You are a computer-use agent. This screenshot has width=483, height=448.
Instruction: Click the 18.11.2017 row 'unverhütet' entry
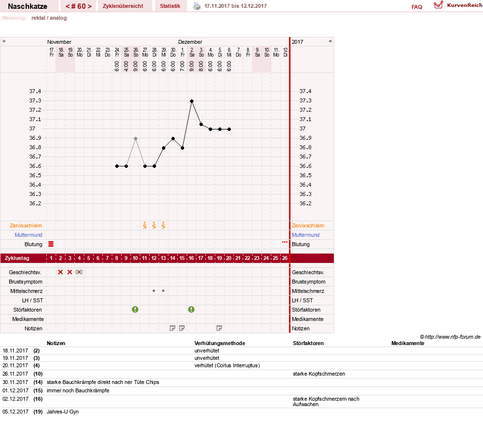click(x=207, y=351)
